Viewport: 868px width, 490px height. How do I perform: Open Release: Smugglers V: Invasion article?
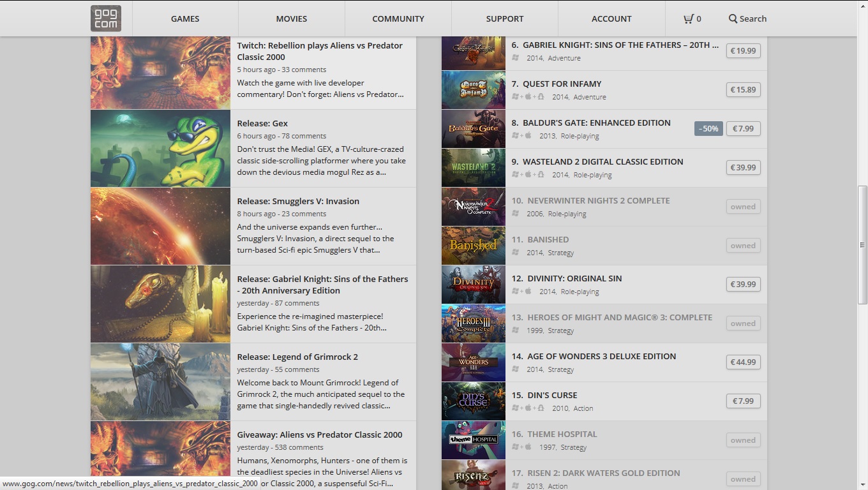tap(298, 201)
